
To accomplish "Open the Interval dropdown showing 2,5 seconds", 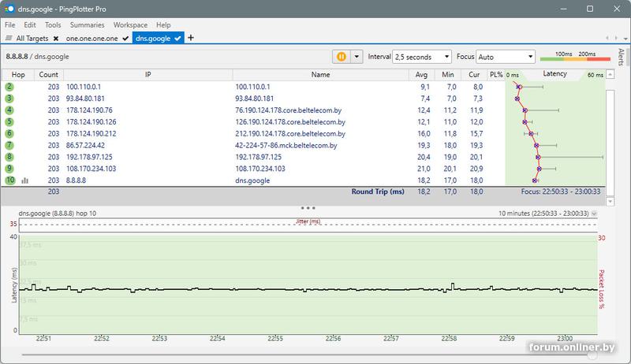I will tap(421, 57).
